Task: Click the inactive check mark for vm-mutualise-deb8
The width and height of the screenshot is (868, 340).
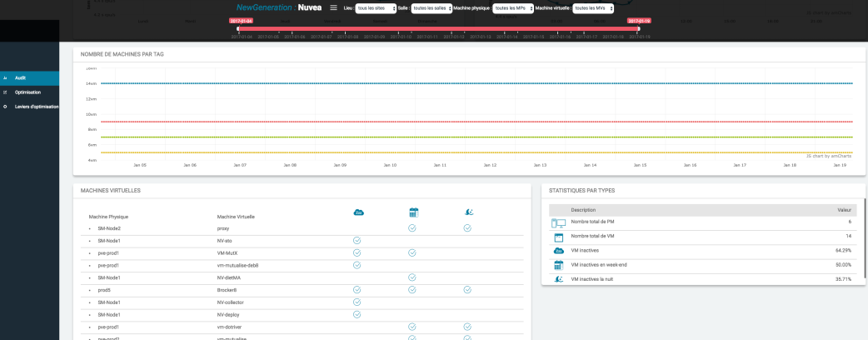Action: 357,265
